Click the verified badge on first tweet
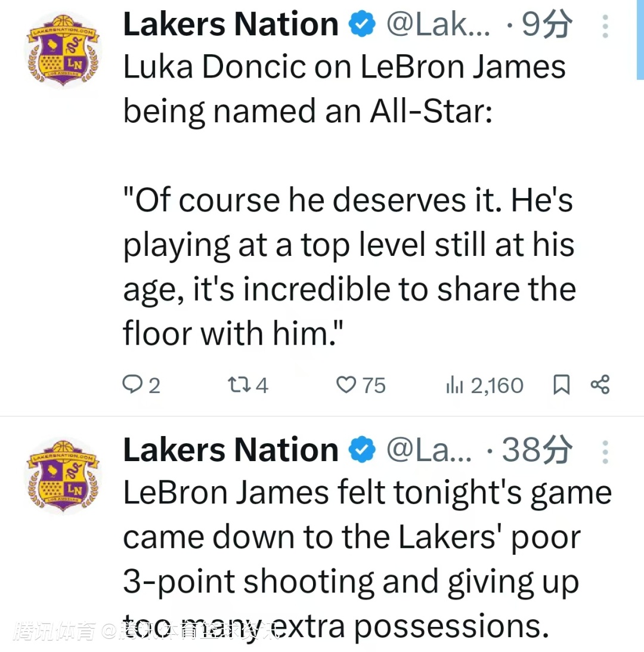 pos(361,25)
